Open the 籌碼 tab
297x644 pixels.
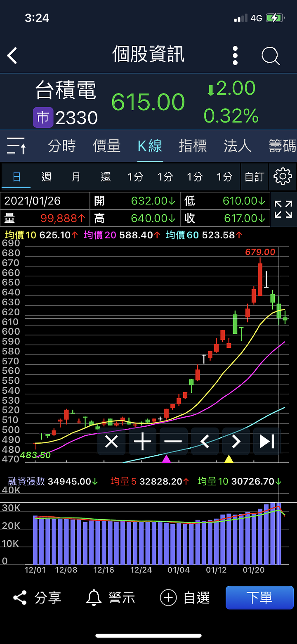(282, 146)
